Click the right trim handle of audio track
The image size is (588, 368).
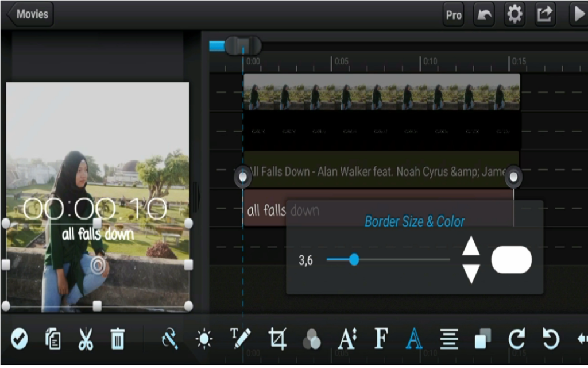click(x=513, y=177)
